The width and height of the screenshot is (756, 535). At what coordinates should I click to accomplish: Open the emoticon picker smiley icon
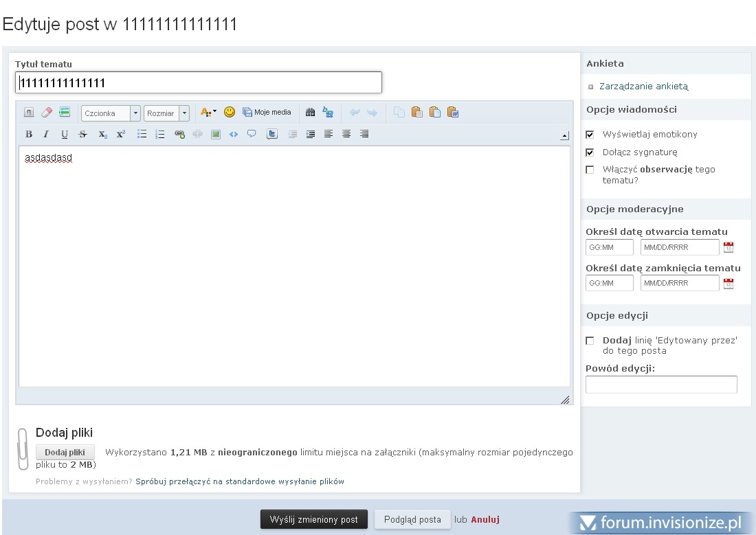[x=230, y=112]
